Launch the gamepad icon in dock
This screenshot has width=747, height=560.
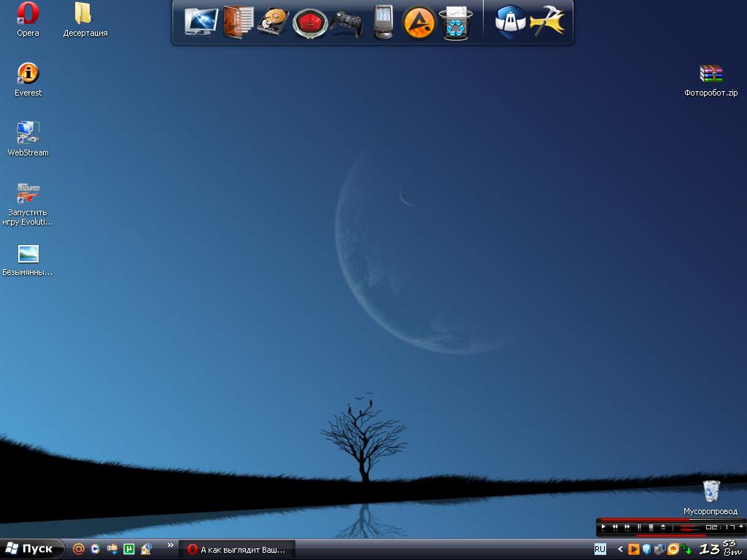point(346,23)
